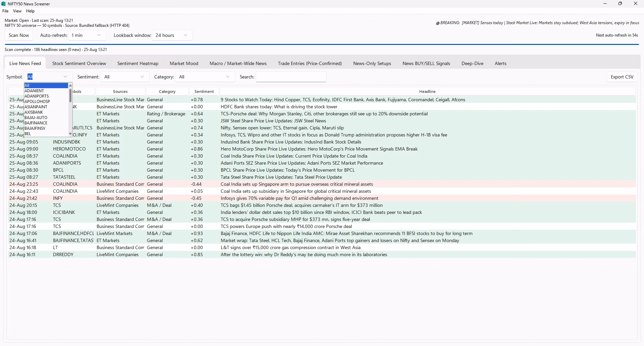The height and width of the screenshot is (346, 644).
Task: Open News BUY/SELL Signals tab
Action: (426, 63)
